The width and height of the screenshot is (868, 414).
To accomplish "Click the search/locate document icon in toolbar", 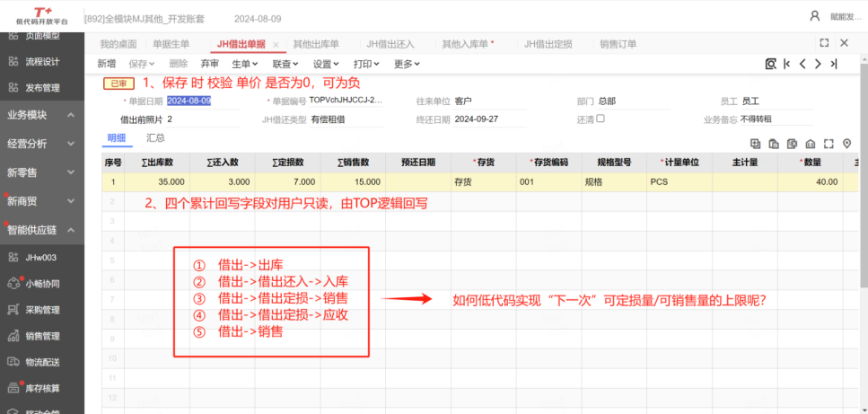I will point(770,64).
